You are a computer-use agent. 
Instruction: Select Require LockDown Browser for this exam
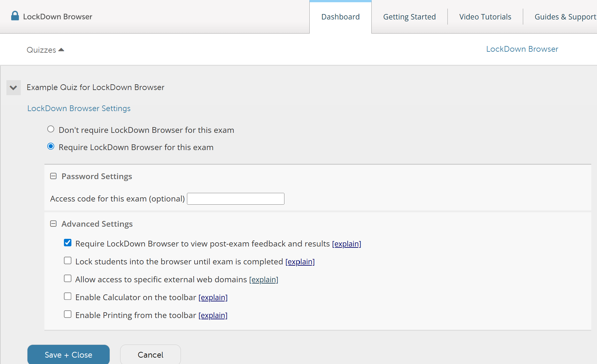51,147
